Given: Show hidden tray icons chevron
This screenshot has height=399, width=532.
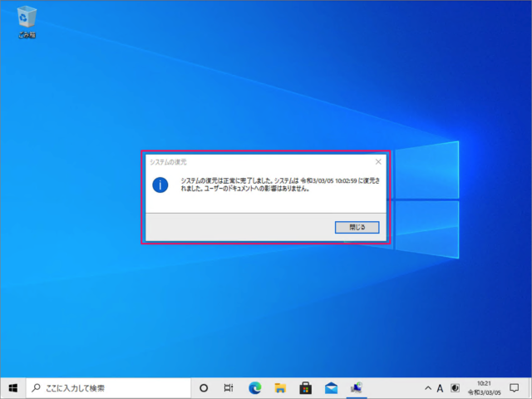Looking at the screenshot, I should (428, 388).
